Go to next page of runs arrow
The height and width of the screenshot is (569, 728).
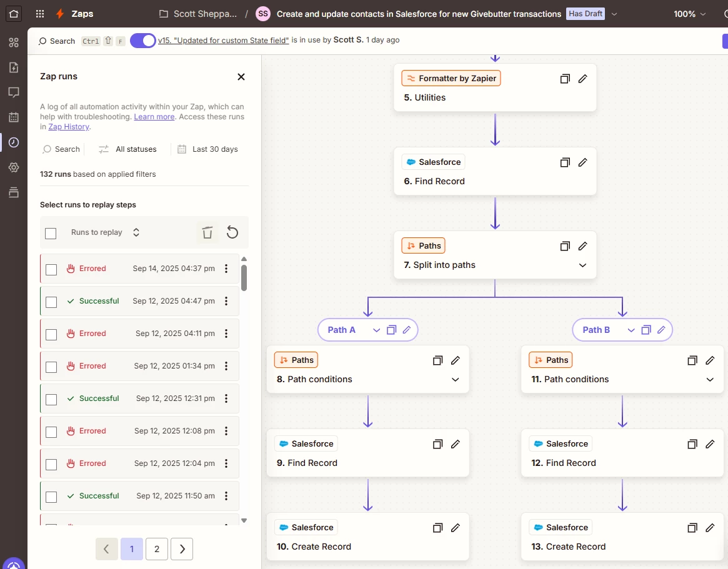(x=182, y=549)
